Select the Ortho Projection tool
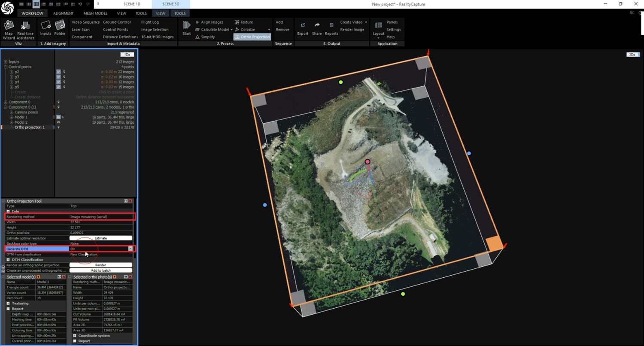Image resolution: width=644 pixels, height=346 pixels. [x=252, y=37]
